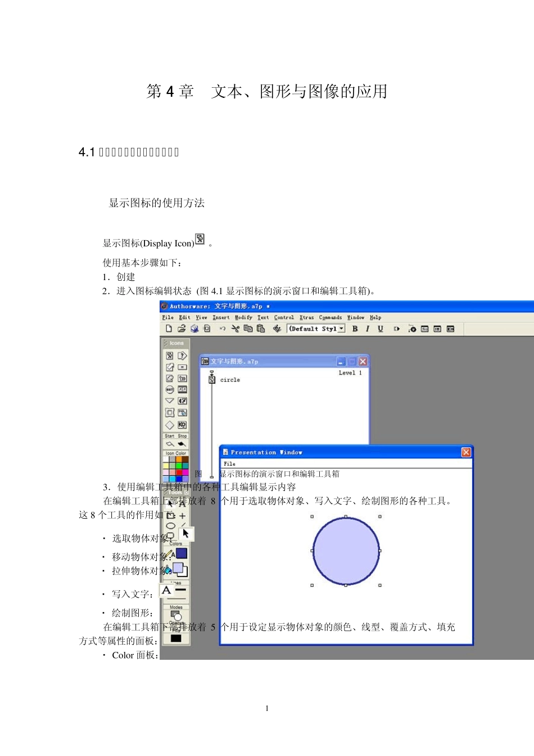Choose the Map icon in Icons palette
The height and width of the screenshot is (756, 534).
[x=182, y=379]
